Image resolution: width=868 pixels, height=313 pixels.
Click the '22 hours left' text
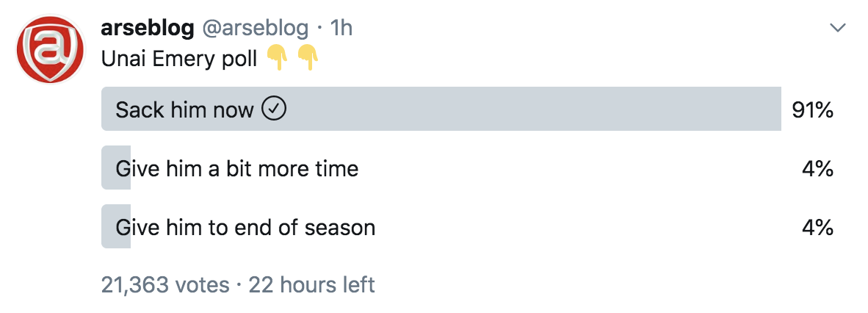coord(311,285)
